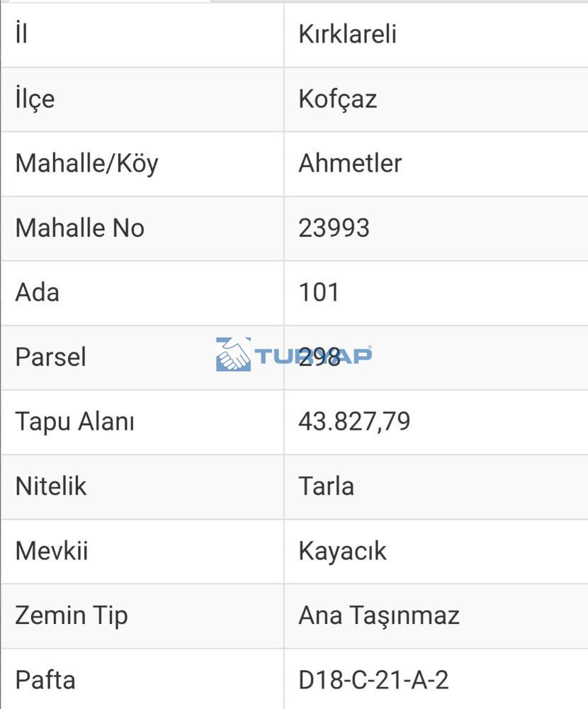The width and height of the screenshot is (588, 709).
Task: Click the "Tapu Alanı" label
Action: [74, 421]
